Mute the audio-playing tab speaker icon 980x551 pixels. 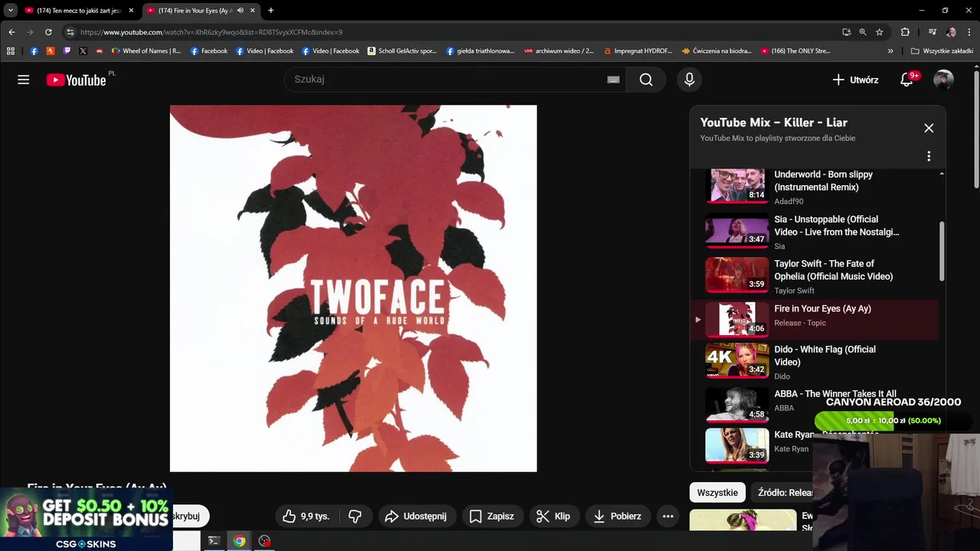pos(240,11)
